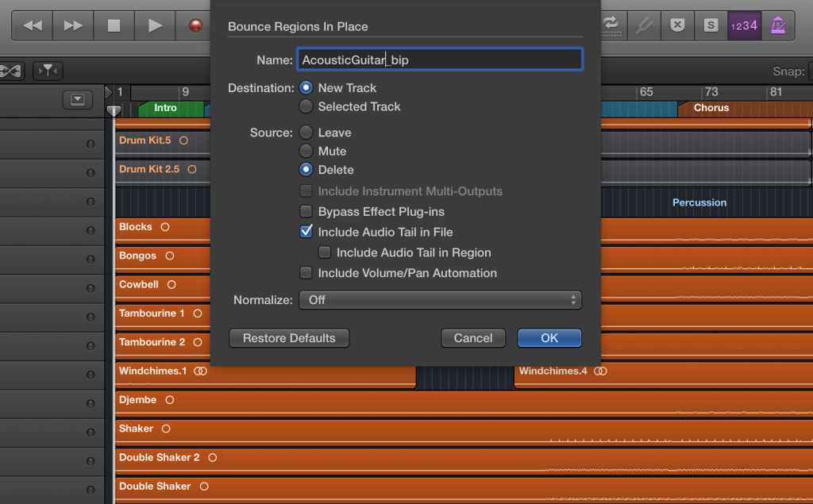Select Selected Track as the destination
The width and height of the screenshot is (813, 504).
[x=306, y=106]
